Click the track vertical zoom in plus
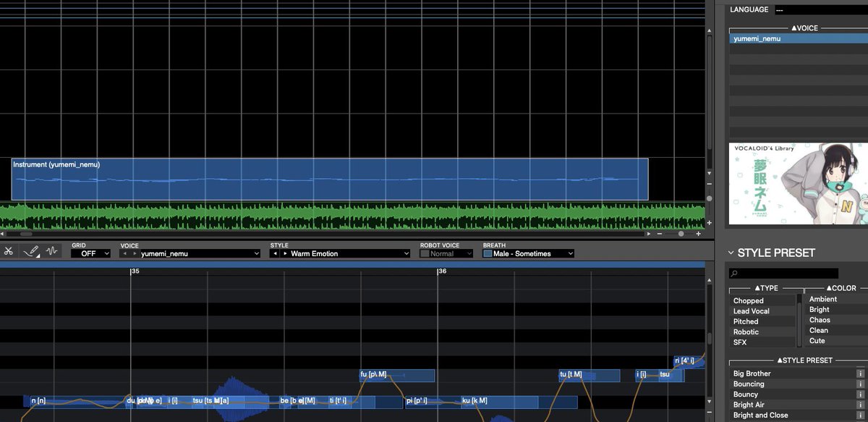868x422 pixels. pos(709,223)
